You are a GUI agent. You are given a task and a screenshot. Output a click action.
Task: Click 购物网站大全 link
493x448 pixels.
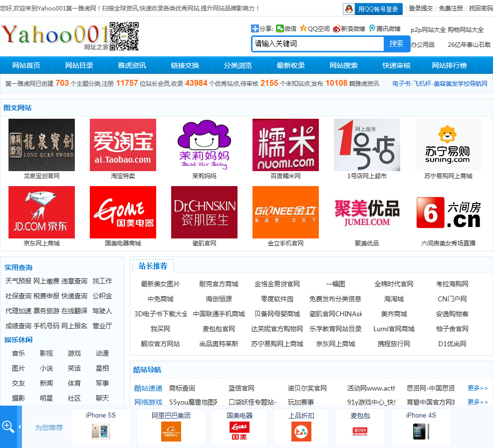click(x=466, y=30)
